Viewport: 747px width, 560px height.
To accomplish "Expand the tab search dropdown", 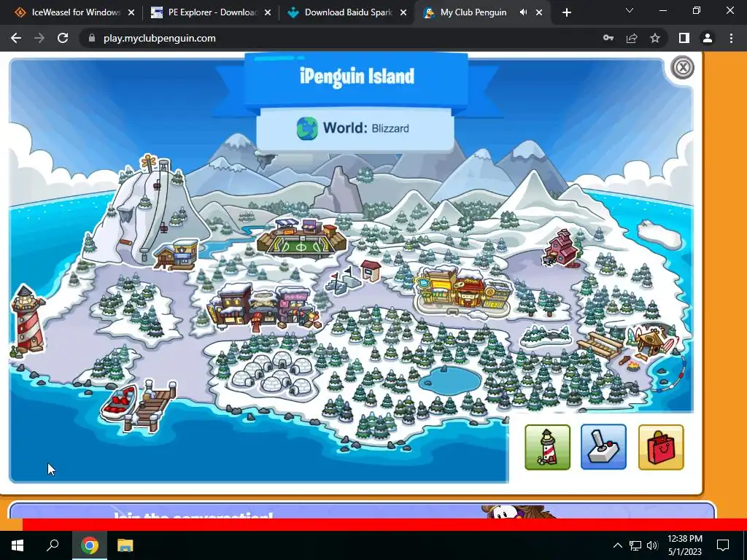I will coord(630,10).
